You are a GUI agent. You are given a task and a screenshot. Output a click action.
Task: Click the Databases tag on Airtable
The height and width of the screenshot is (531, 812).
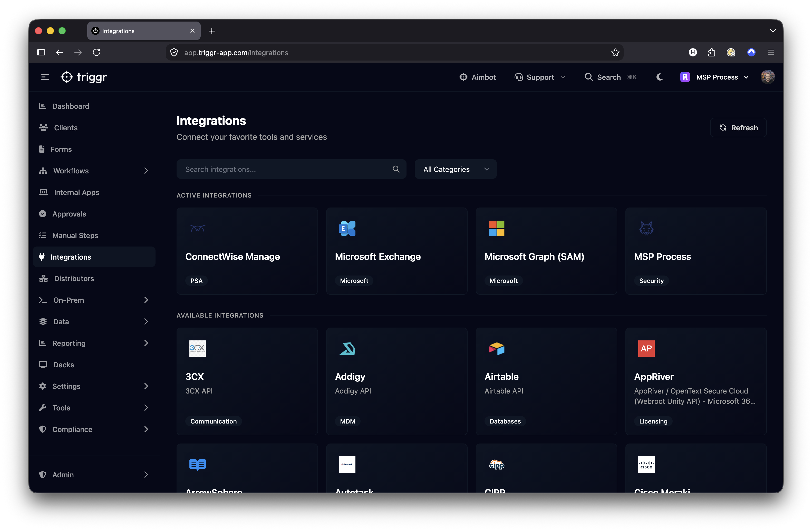pos(505,421)
